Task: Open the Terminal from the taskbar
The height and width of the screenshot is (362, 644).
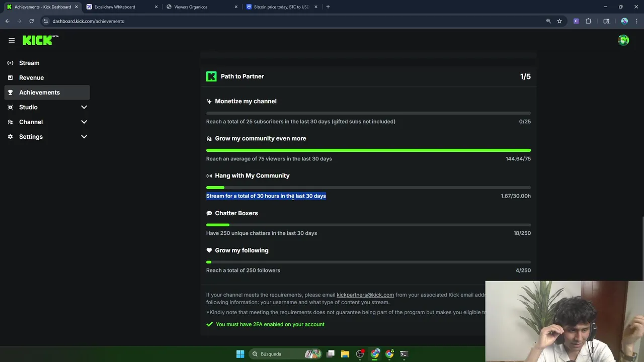Action: pos(404,354)
